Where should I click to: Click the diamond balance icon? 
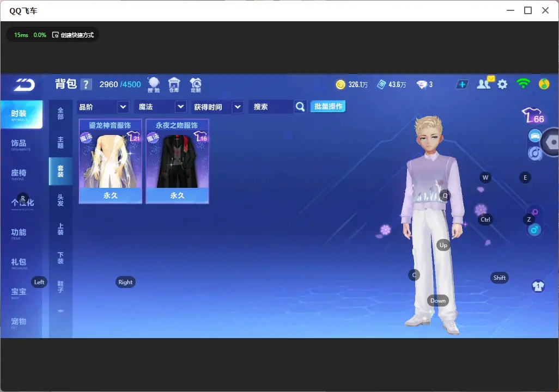422,84
